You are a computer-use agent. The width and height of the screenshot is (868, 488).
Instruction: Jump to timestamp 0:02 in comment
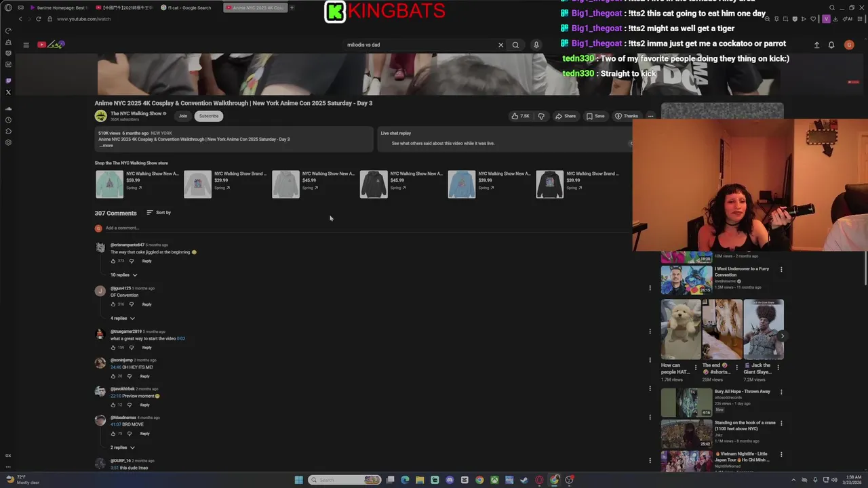[181, 339]
